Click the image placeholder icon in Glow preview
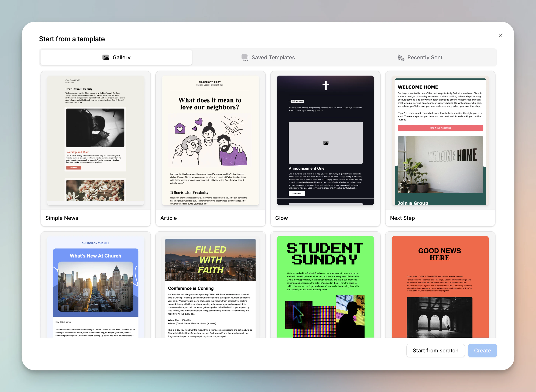The height and width of the screenshot is (392, 536). pyautogui.click(x=326, y=143)
